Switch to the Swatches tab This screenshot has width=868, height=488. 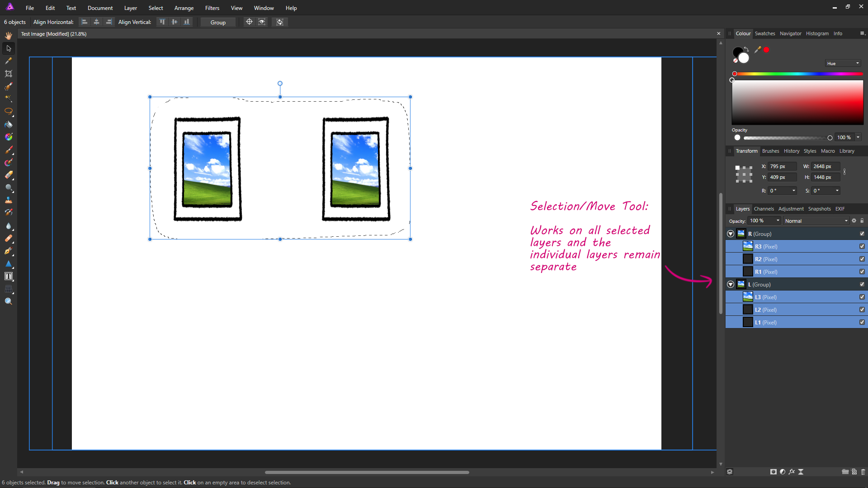765,33
